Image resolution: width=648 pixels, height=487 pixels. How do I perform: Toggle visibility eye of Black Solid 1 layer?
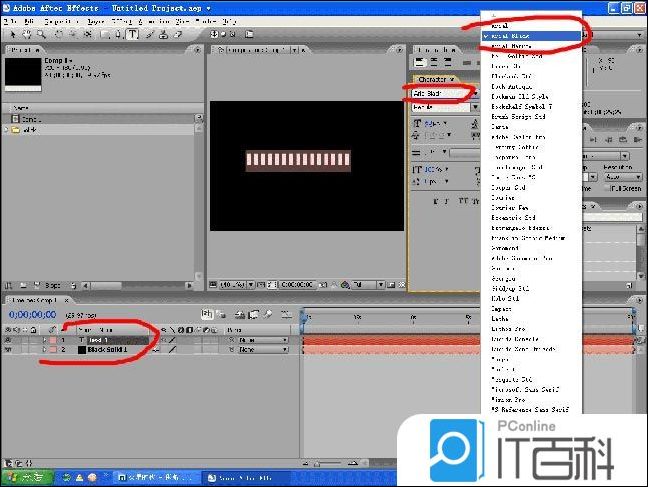(9, 351)
